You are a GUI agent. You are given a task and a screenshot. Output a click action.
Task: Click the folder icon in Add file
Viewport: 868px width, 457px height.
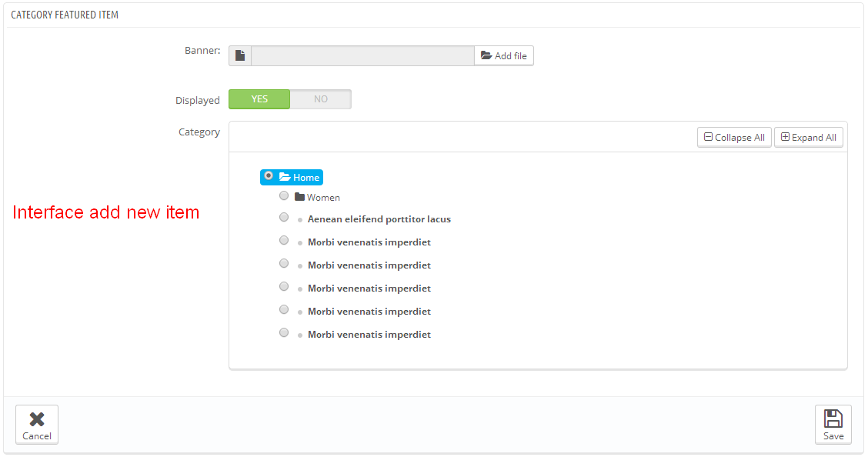(486, 55)
